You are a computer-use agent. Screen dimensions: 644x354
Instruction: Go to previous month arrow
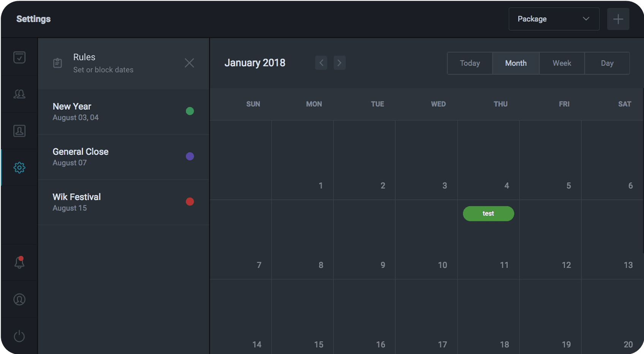[x=321, y=63]
